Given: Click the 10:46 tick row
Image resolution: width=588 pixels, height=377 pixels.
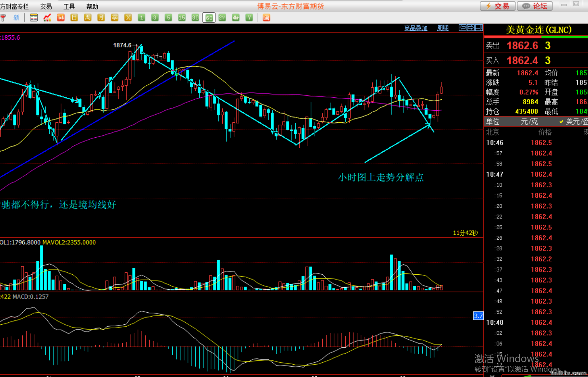Looking at the screenshot, I should tap(536, 143).
